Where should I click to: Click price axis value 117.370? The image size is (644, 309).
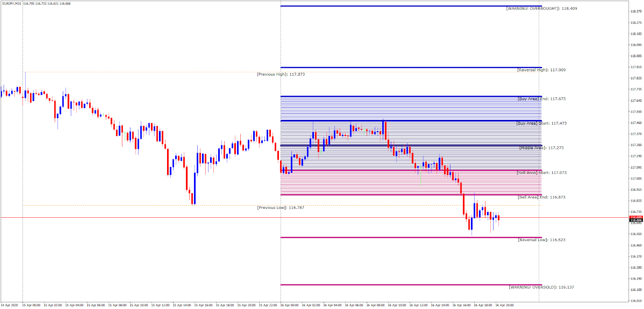[x=636, y=134]
